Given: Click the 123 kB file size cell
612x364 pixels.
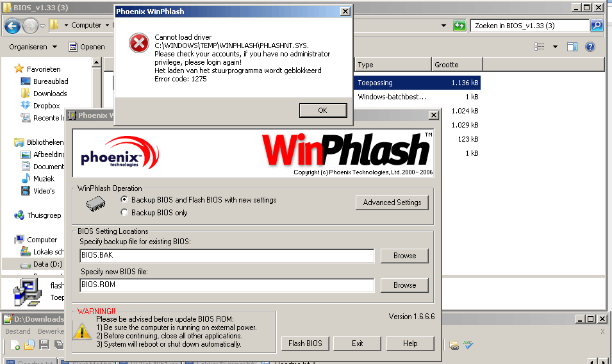Looking at the screenshot, I should pos(468,139).
